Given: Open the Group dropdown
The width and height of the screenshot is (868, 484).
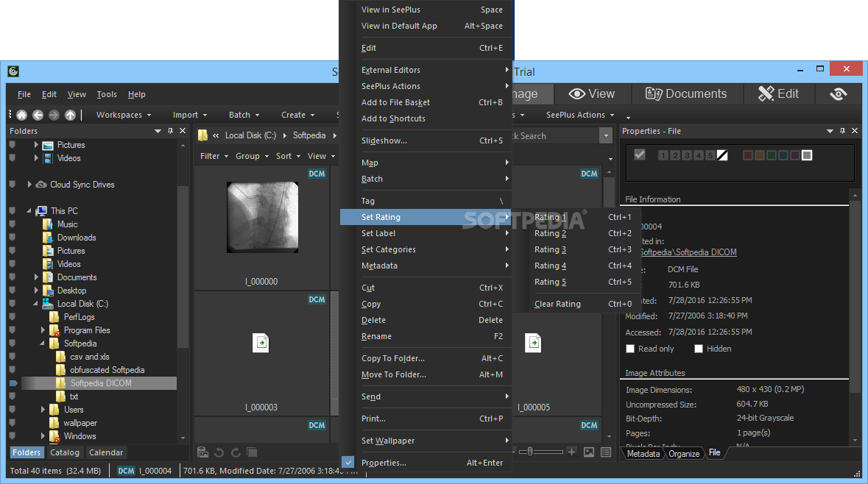Looking at the screenshot, I should (252, 156).
